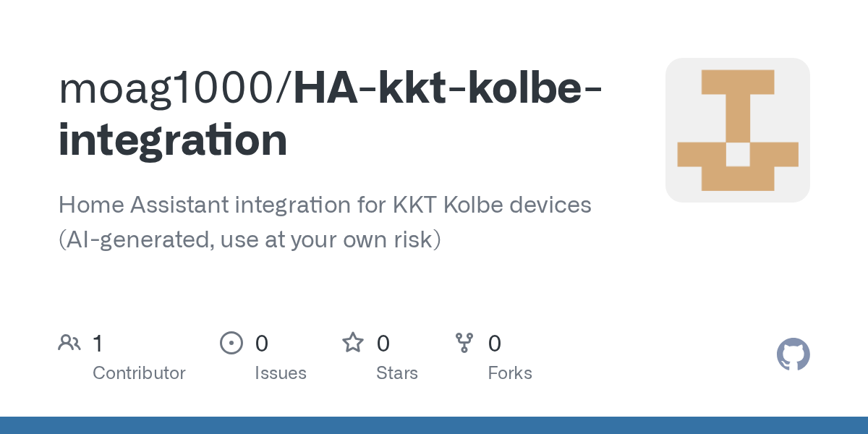Click bold word "integration" in the title

pyautogui.click(x=173, y=140)
